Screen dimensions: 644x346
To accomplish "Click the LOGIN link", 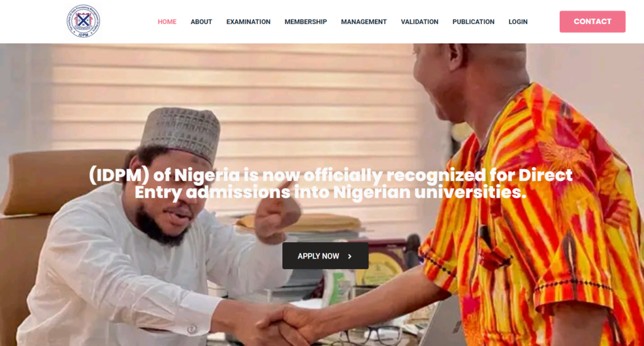I will pos(518,22).
